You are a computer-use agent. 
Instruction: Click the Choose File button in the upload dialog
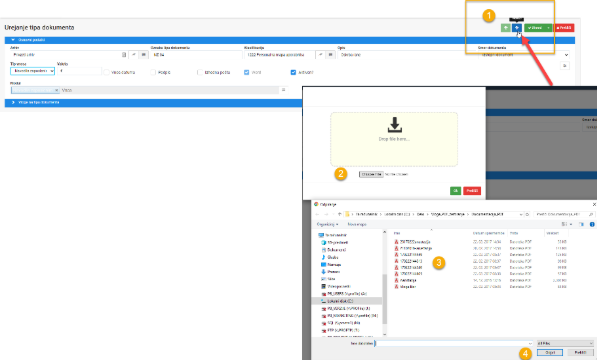point(371,174)
